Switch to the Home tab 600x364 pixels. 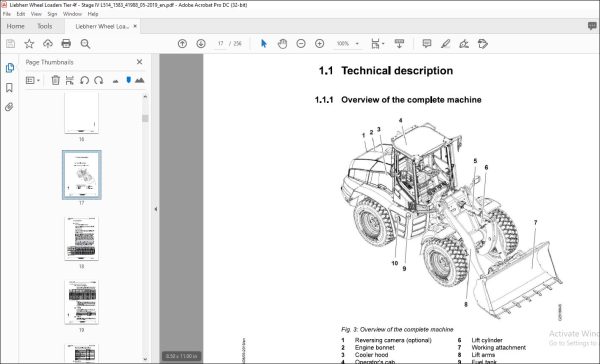16,26
